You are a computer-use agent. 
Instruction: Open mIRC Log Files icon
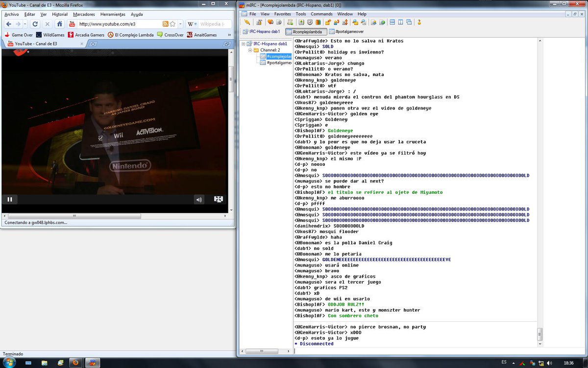364,22
